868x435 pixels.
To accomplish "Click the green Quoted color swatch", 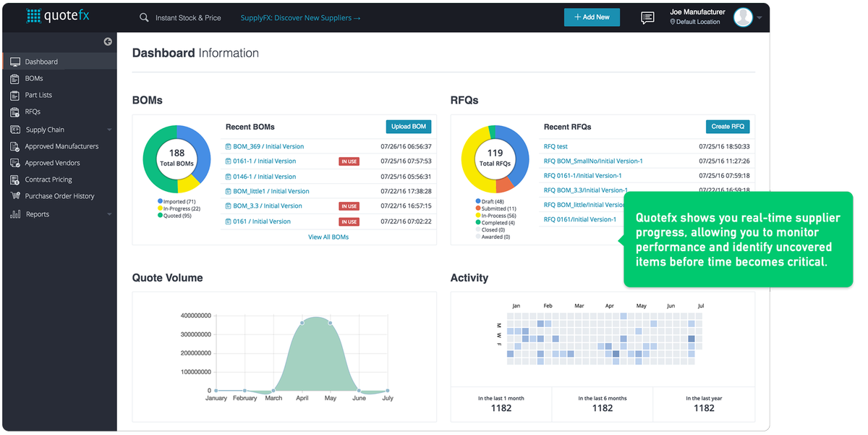I will tap(161, 216).
